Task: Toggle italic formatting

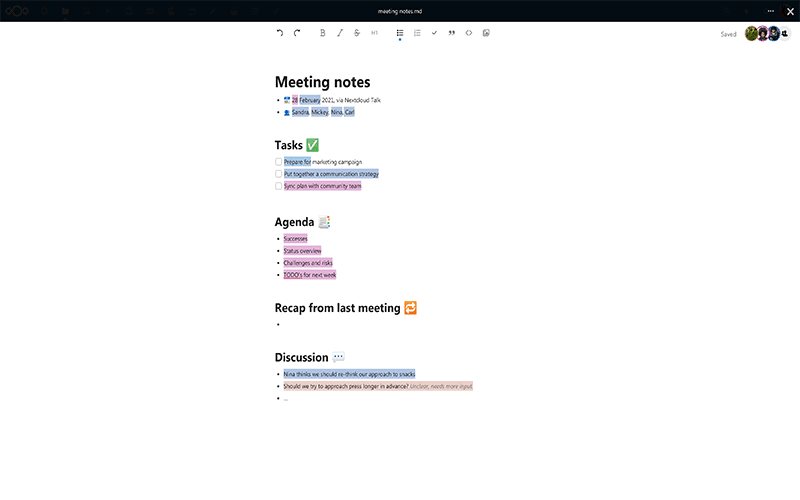Action: point(340,33)
